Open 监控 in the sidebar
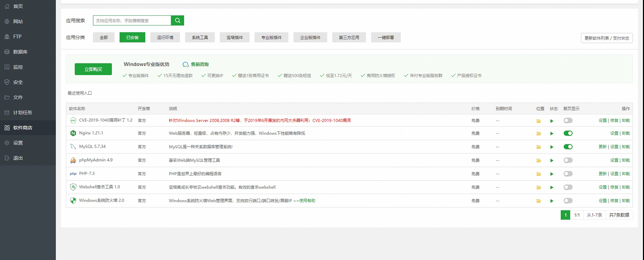Image resolution: width=644 pixels, height=260 pixels. [28, 67]
